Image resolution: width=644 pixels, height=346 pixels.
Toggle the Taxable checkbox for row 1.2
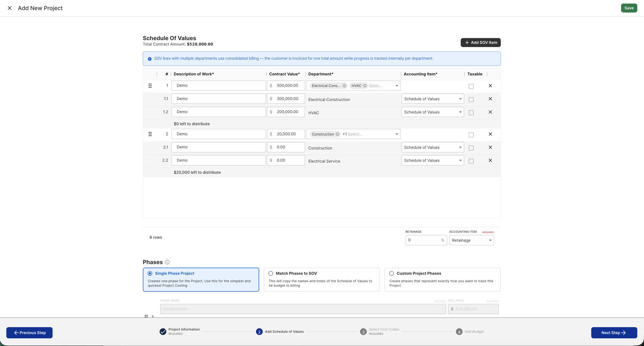[471, 113]
